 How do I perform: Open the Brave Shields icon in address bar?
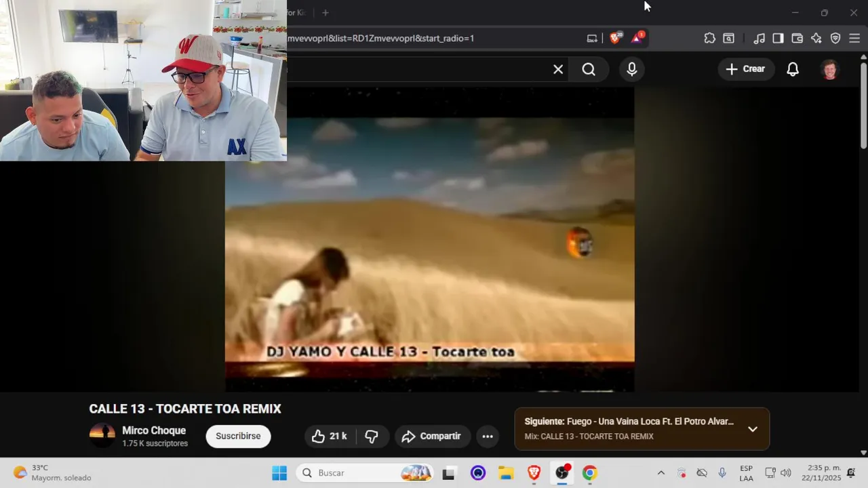[x=615, y=38]
